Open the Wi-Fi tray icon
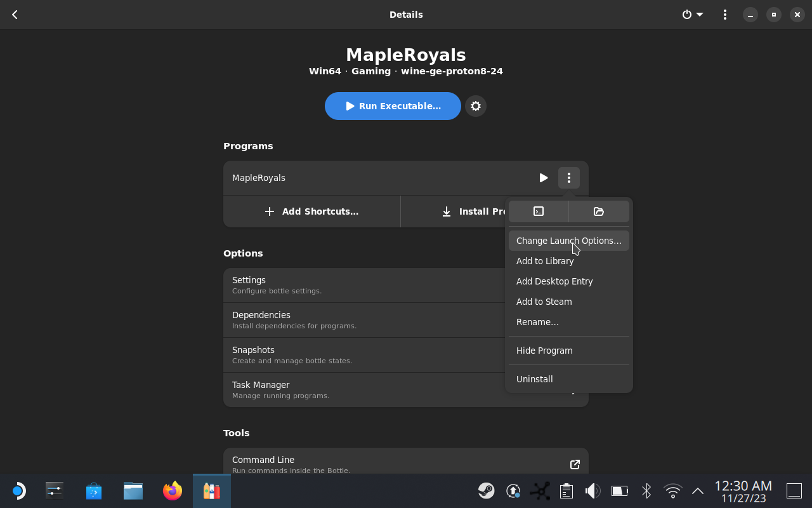This screenshot has height=508, width=812. click(672, 491)
